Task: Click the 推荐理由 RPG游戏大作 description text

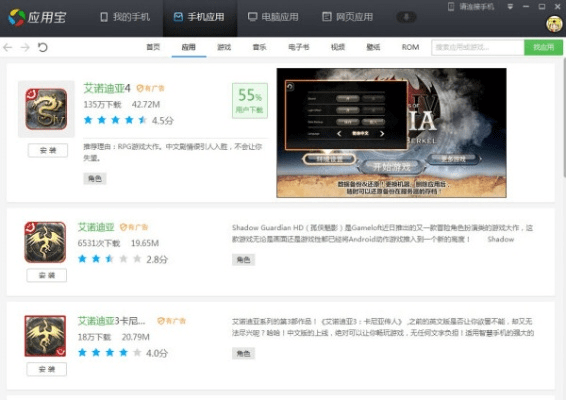Action: click(173, 152)
